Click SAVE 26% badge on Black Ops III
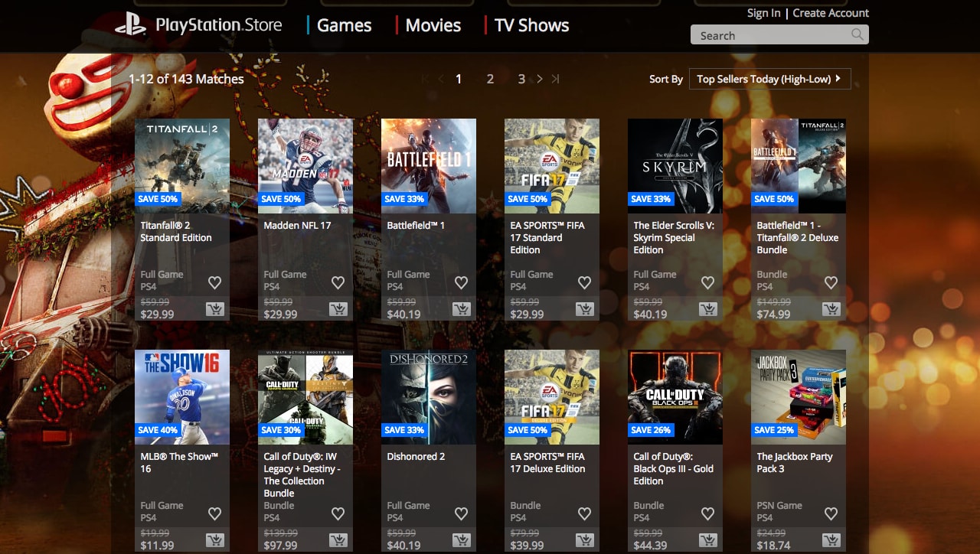Viewport: 980px width, 554px height. click(x=651, y=430)
